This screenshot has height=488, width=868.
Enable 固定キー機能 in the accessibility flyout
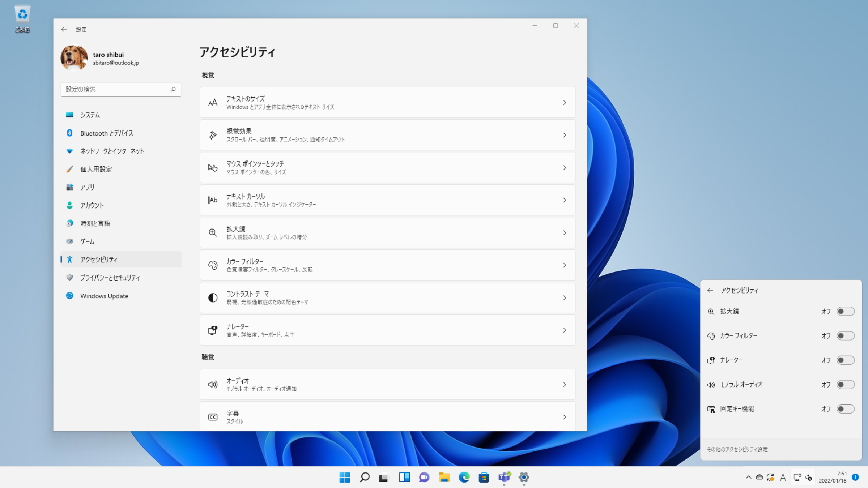[846, 409]
